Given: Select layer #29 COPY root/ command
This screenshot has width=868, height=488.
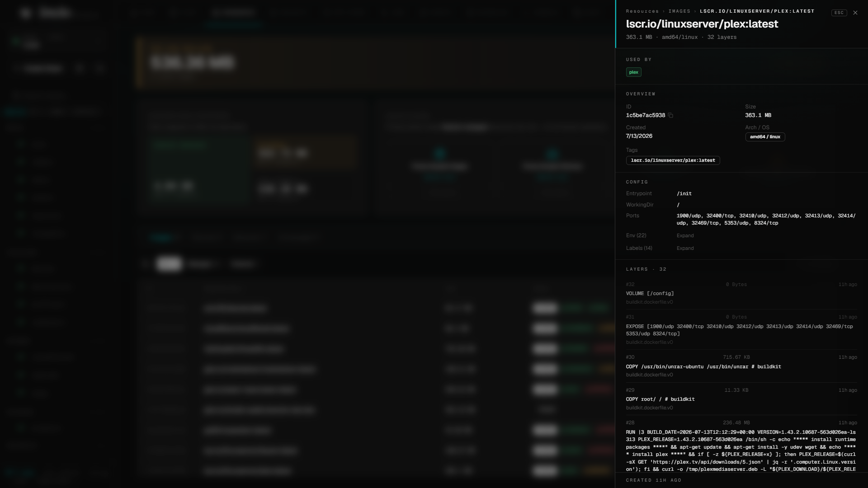Looking at the screenshot, I should click(x=660, y=399).
